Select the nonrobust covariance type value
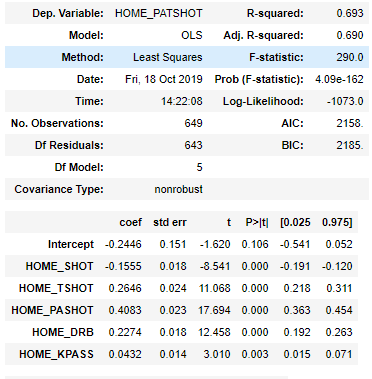 (x=178, y=189)
